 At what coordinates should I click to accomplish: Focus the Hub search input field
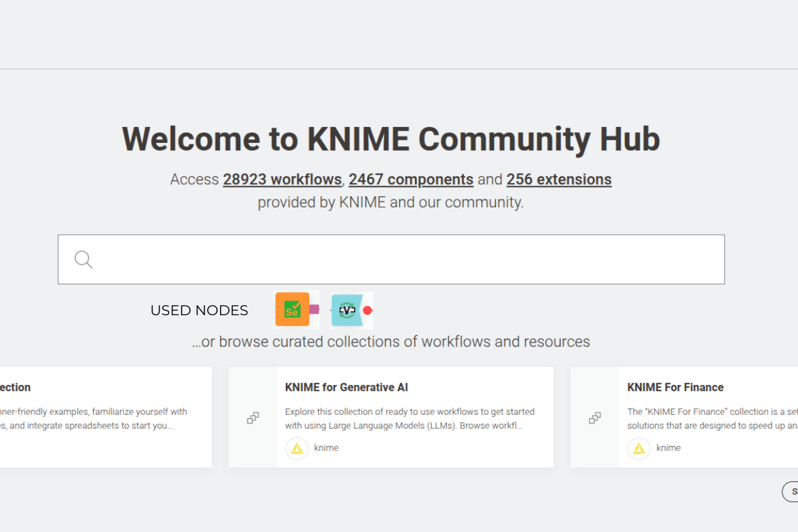click(391, 259)
